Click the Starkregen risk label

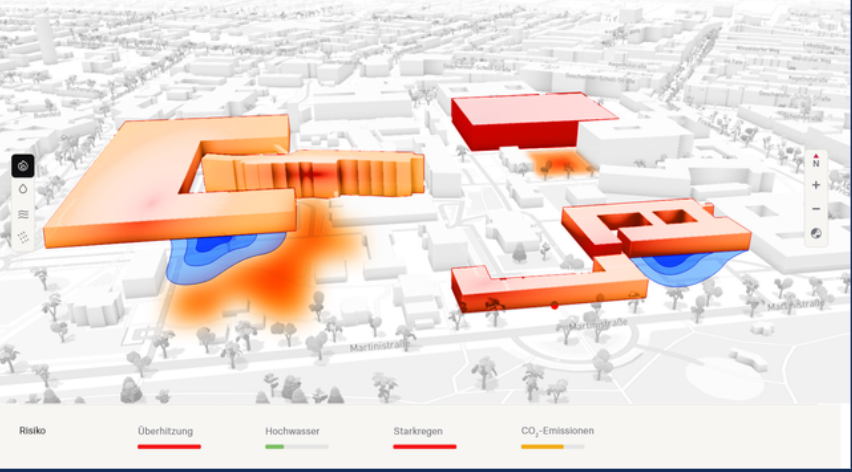(418, 431)
